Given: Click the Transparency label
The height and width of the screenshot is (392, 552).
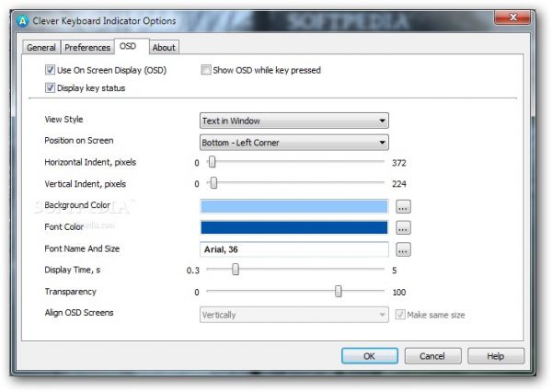Looking at the screenshot, I should (71, 292).
